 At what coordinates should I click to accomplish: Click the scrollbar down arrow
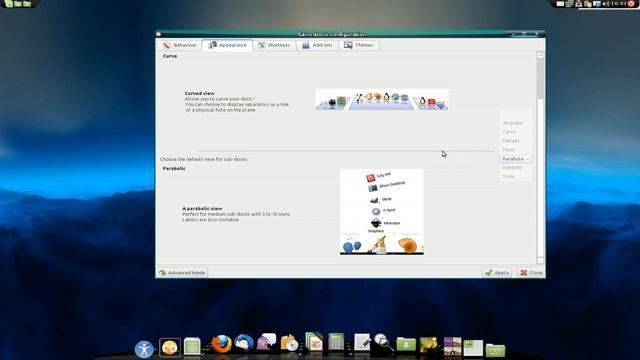(x=540, y=260)
